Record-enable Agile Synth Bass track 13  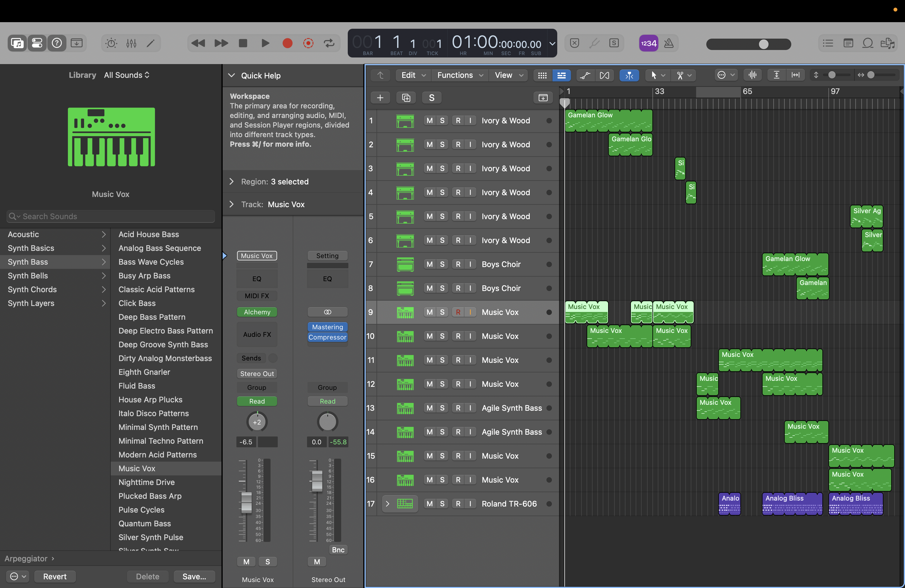[x=458, y=408]
